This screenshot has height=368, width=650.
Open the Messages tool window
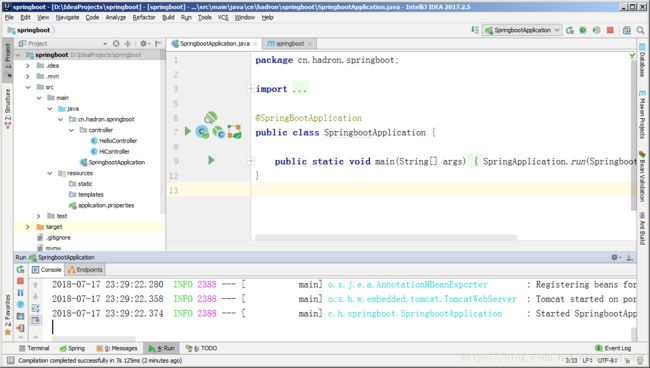(116, 348)
